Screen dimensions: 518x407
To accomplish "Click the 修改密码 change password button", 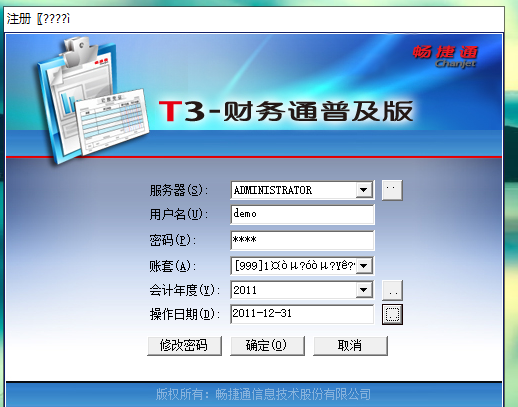I will click(x=184, y=346).
